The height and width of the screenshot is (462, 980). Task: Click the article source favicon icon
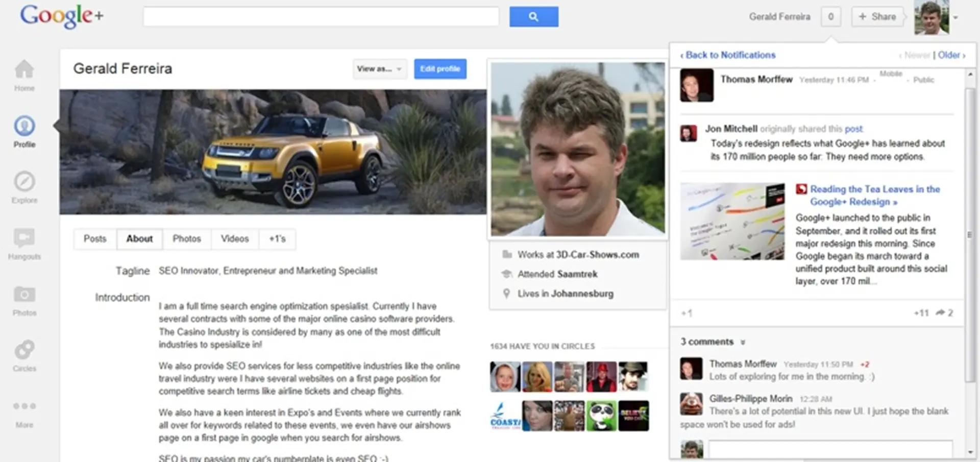[801, 189]
